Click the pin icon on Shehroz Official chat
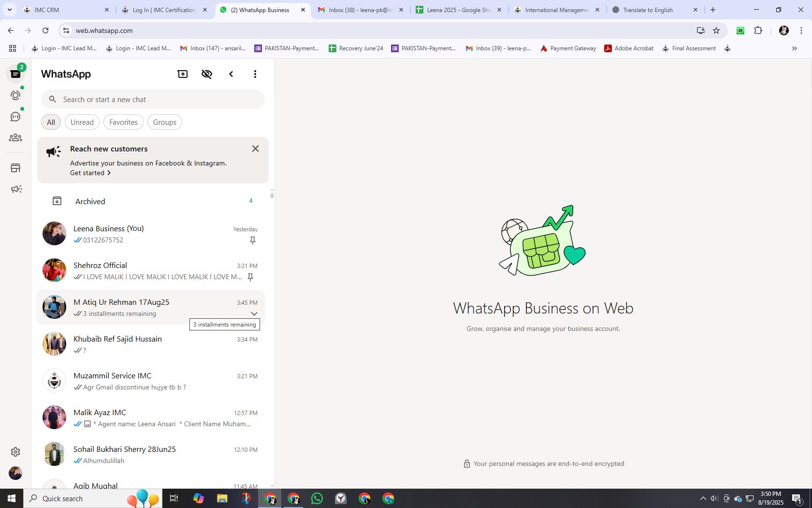 250,277
